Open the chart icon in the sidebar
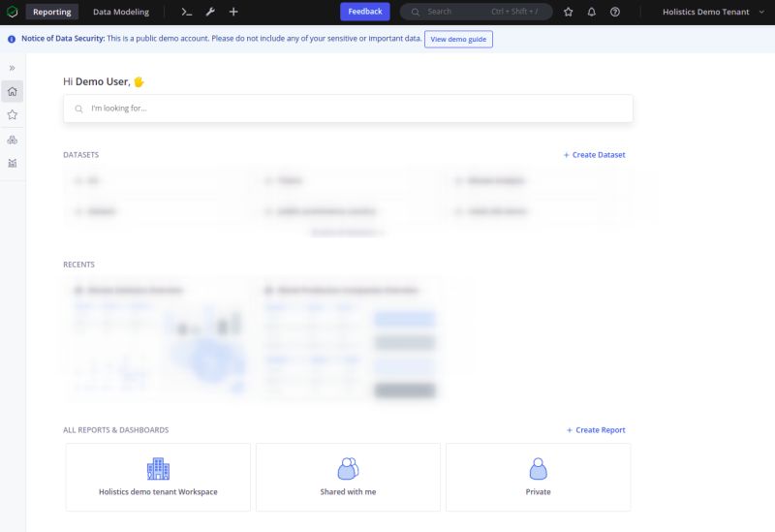This screenshot has height=532, width=775. pyautogui.click(x=13, y=163)
